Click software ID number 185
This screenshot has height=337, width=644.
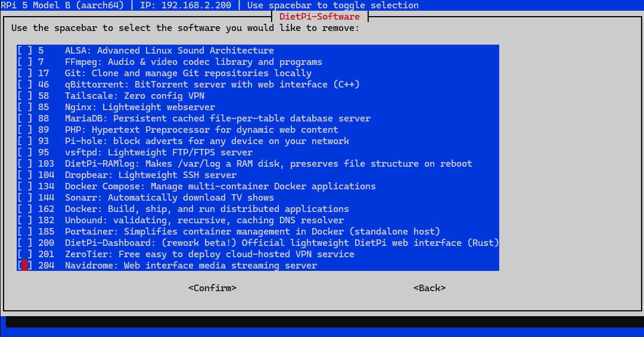point(46,232)
